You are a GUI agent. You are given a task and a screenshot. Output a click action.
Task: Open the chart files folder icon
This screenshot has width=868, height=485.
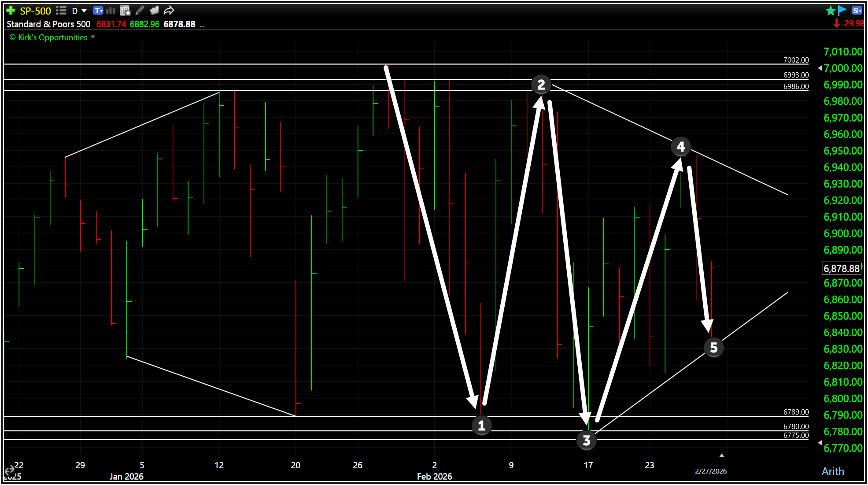pos(154,11)
